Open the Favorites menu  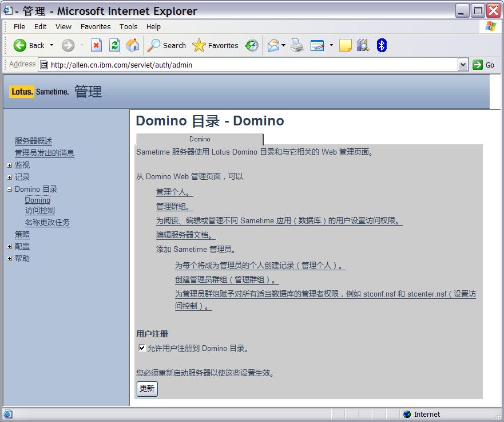coord(96,27)
